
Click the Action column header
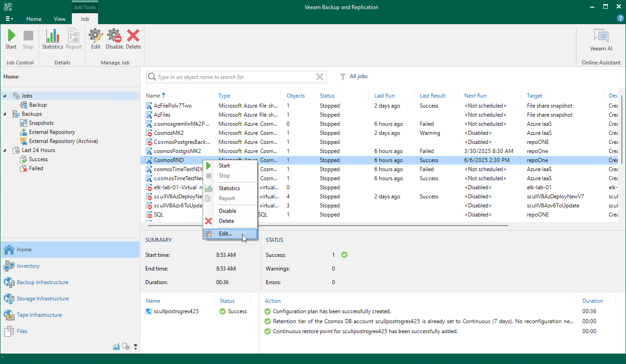pos(273,301)
